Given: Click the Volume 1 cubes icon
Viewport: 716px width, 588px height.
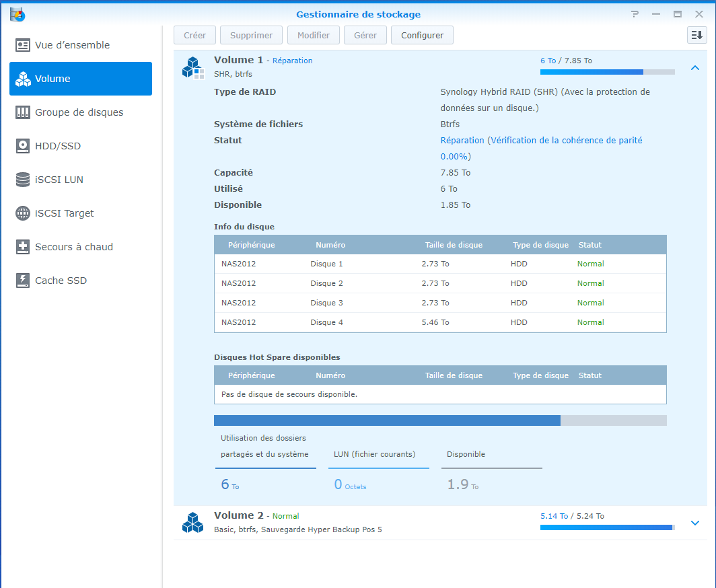Looking at the screenshot, I should (x=193, y=67).
